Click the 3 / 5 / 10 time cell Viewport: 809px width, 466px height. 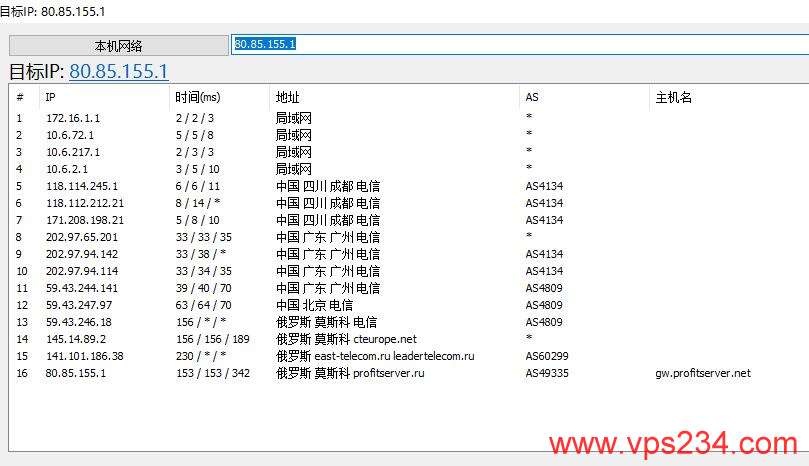click(x=198, y=169)
